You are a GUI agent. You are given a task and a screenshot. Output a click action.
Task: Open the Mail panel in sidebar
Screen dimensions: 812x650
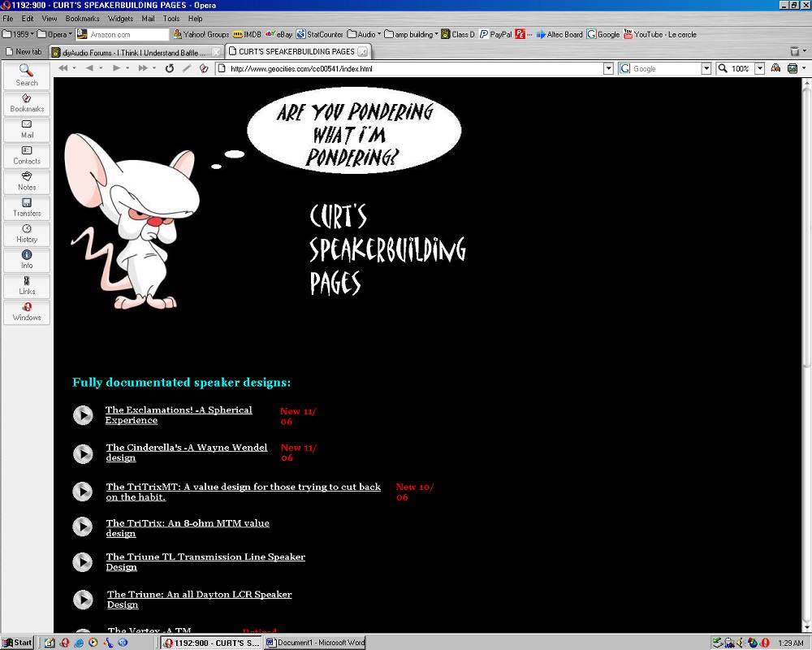[x=27, y=129]
